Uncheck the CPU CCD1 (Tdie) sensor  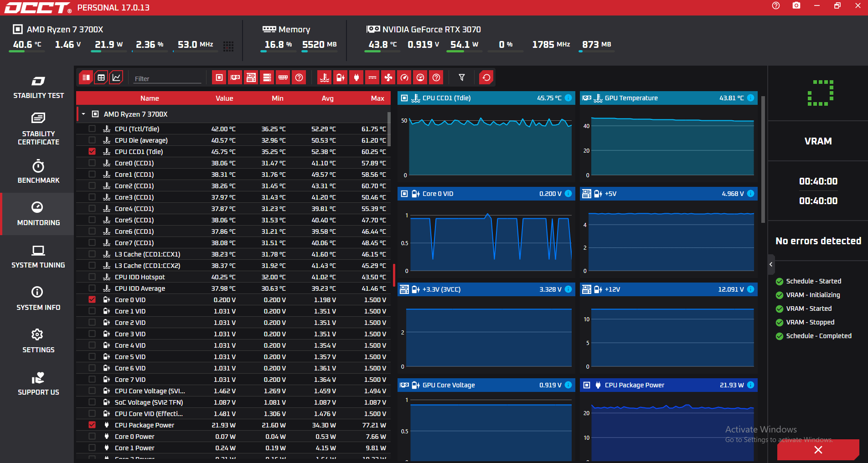click(x=92, y=151)
